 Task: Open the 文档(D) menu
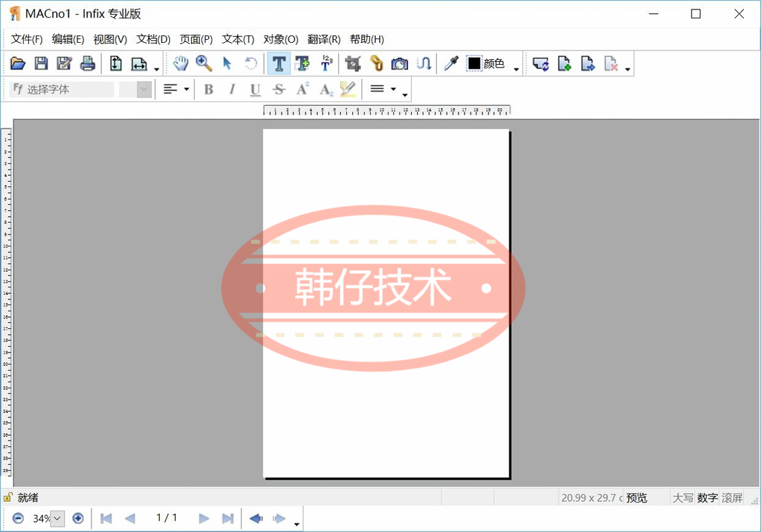coord(154,39)
